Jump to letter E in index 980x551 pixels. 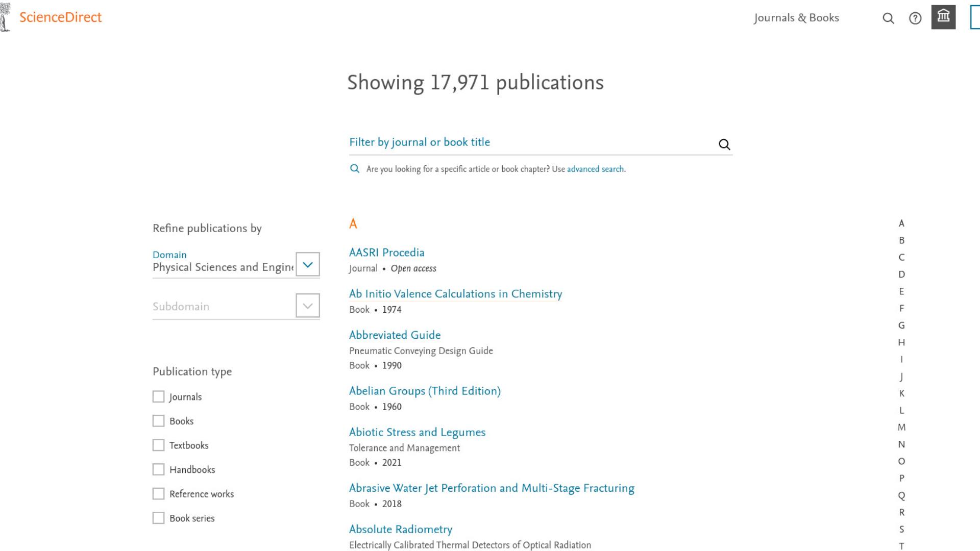pos(901,291)
